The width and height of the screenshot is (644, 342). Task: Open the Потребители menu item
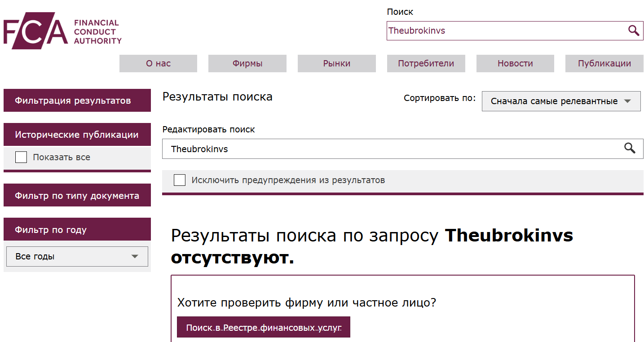tap(426, 63)
